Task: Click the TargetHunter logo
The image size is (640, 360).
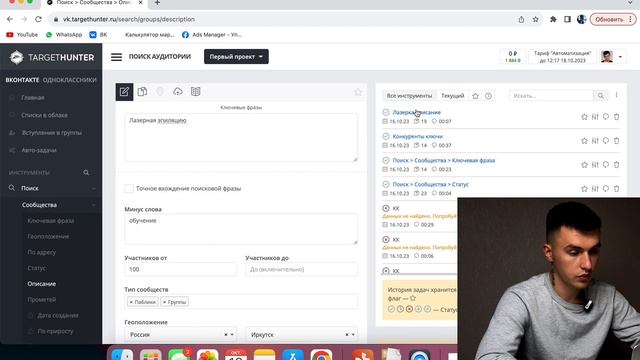Action: pos(51,58)
